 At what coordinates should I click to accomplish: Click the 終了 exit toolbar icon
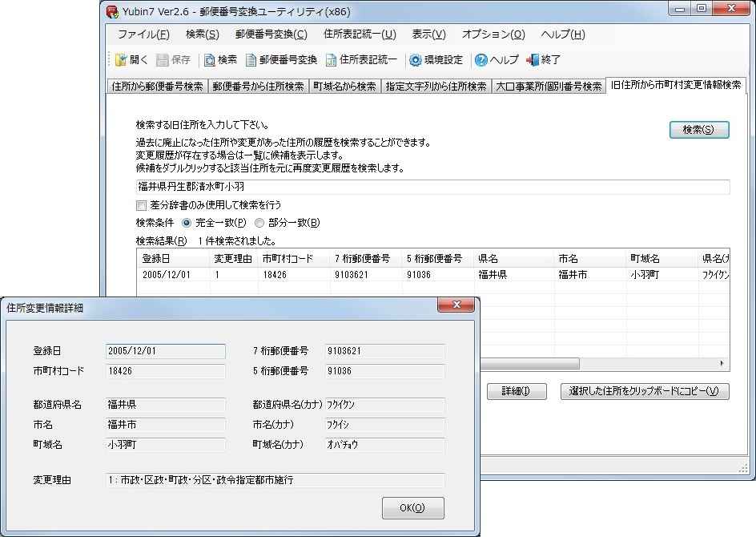pos(533,60)
